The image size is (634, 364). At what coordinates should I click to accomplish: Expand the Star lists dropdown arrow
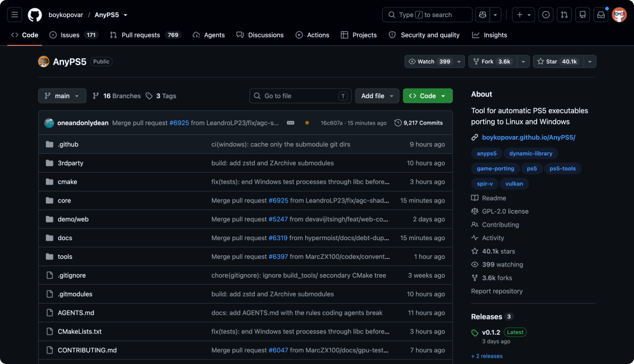[590, 62]
